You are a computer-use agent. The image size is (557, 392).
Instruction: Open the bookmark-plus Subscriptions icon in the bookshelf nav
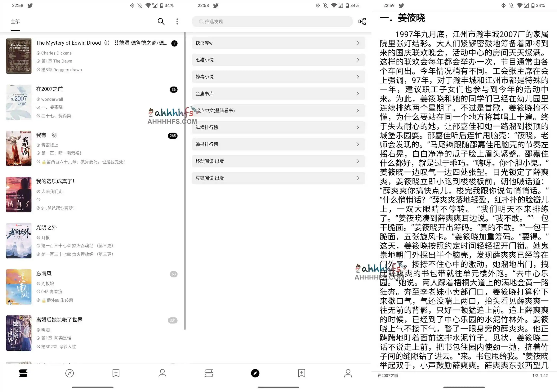pyautogui.click(x=116, y=373)
